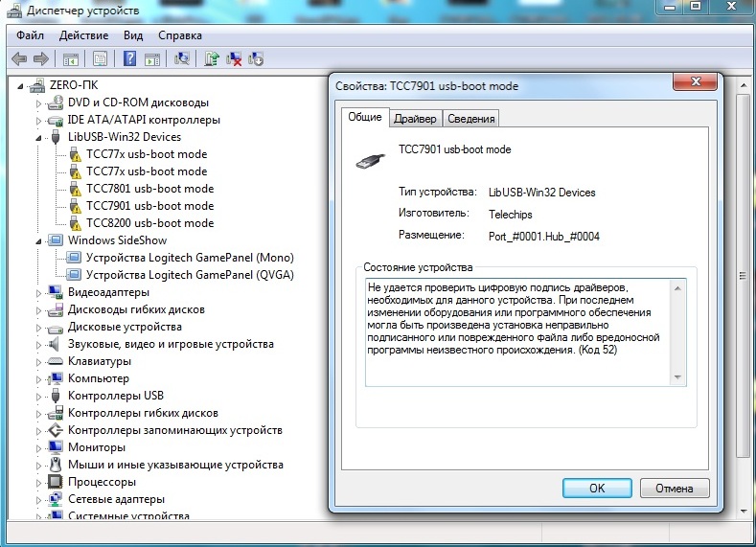Select TCC8200 usb-boot mode tree item
The height and width of the screenshot is (547, 756).
tap(149, 223)
